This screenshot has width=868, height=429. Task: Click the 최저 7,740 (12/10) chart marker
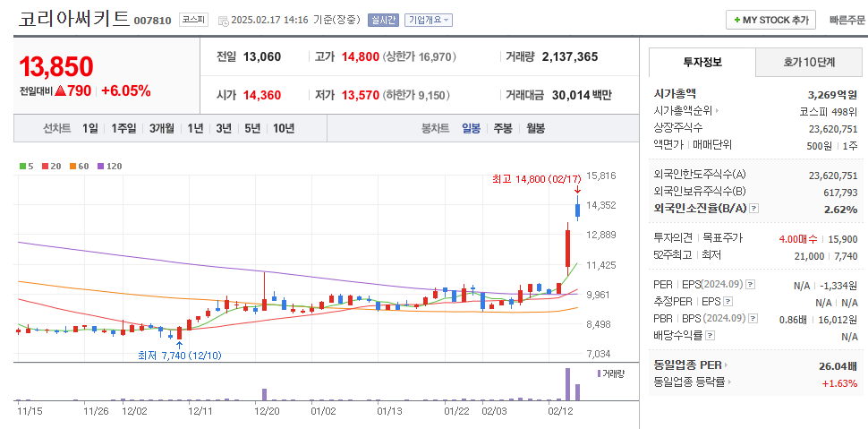tap(179, 356)
